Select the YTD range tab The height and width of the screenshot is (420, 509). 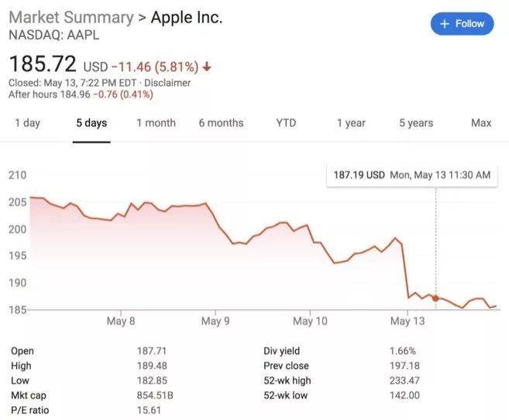click(285, 123)
